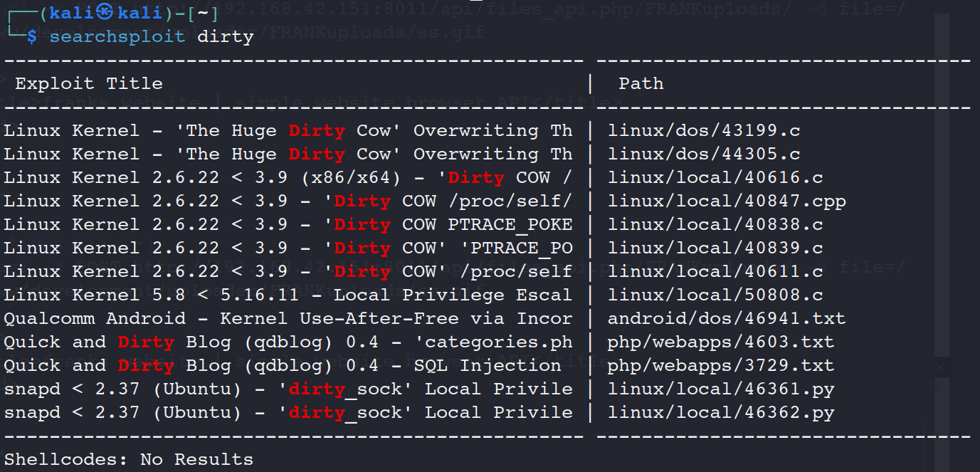Screen dimensions: 980x472
Task: Click the 'Shellcodes: No Results' line
Action: (128, 460)
